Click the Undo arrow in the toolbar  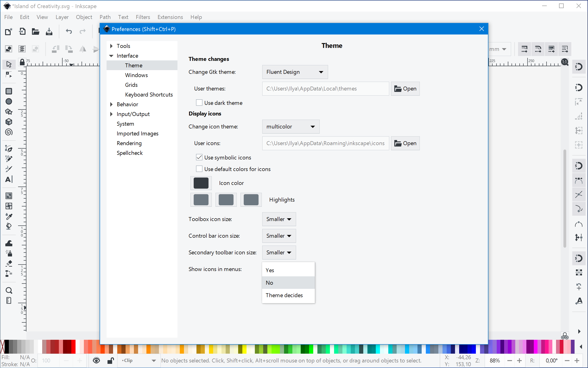(69, 31)
